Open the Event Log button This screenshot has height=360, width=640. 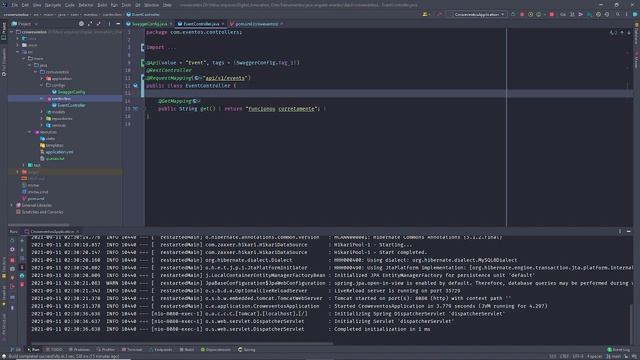(618, 350)
